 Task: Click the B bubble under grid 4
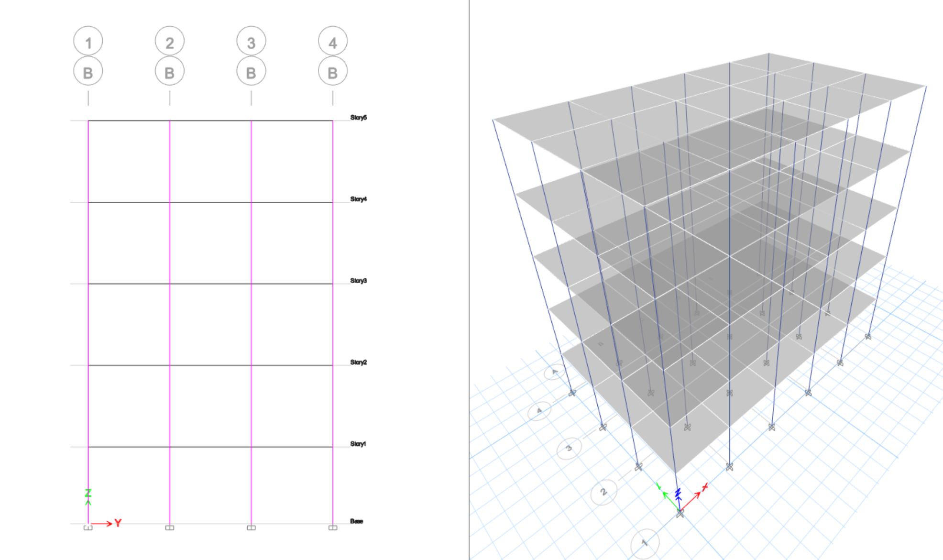(333, 71)
